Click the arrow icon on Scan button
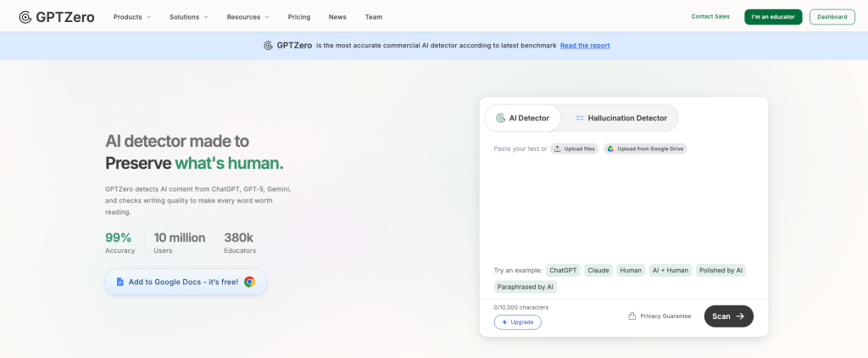 pos(740,316)
